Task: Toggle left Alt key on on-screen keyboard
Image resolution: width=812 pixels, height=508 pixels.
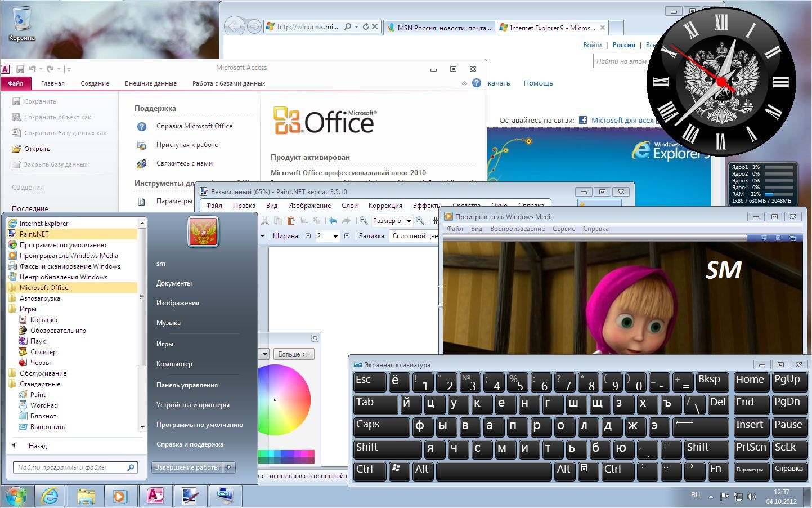Action: (424, 471)
